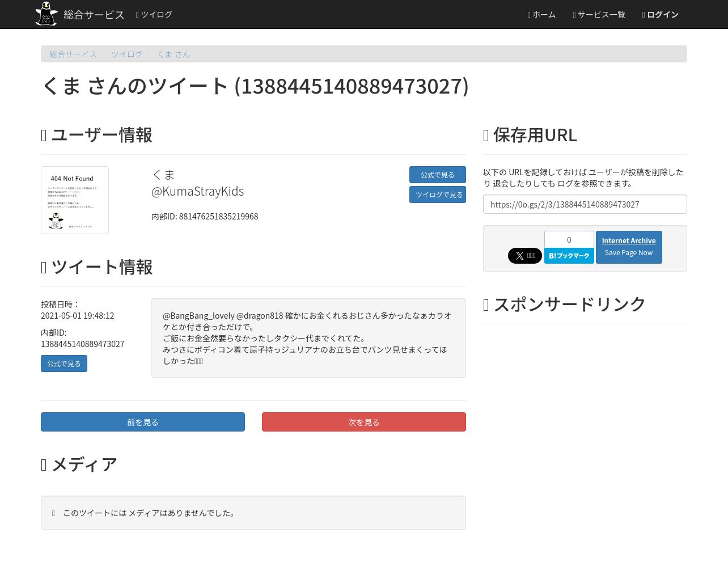Open ツイログ in the top navbar
728x575 pixels.
click(154, 15)
